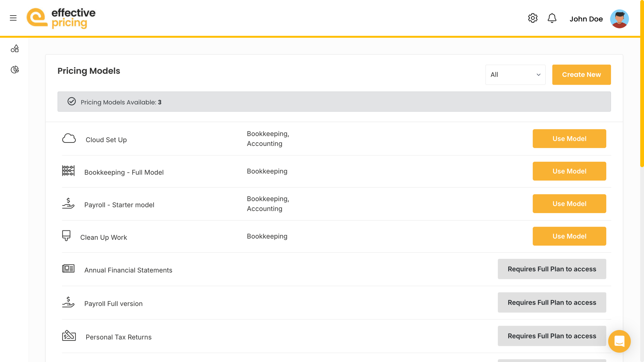Open settings gear icon
The image size is (644, 362).
tap(533, 18)
